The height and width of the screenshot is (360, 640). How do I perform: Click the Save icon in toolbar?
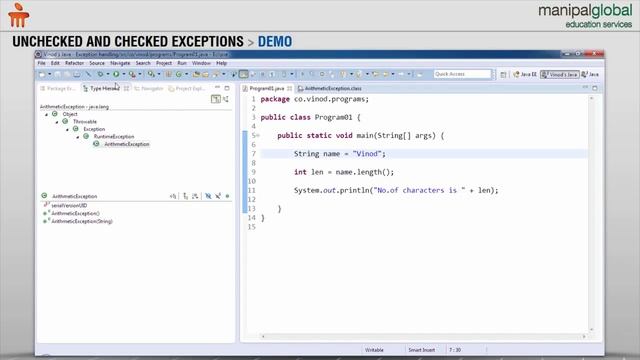(x=58, y=74)
